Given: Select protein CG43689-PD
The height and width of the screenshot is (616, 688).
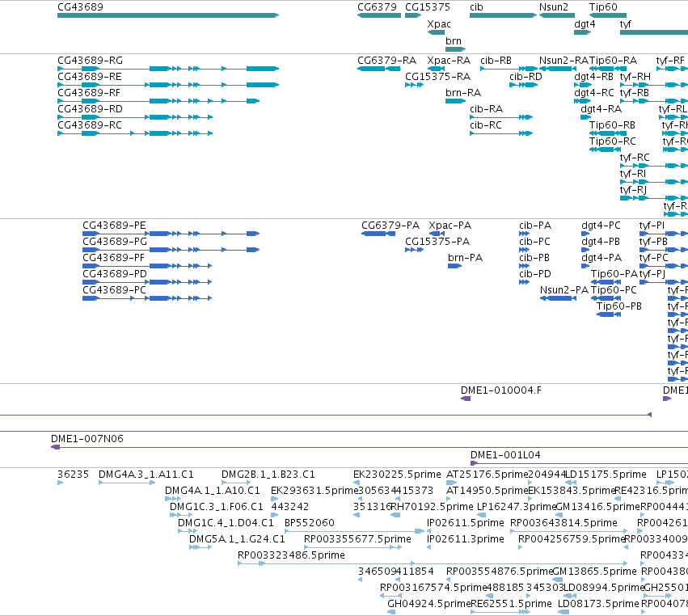Looking at the screenshot, I should point(147,282).
